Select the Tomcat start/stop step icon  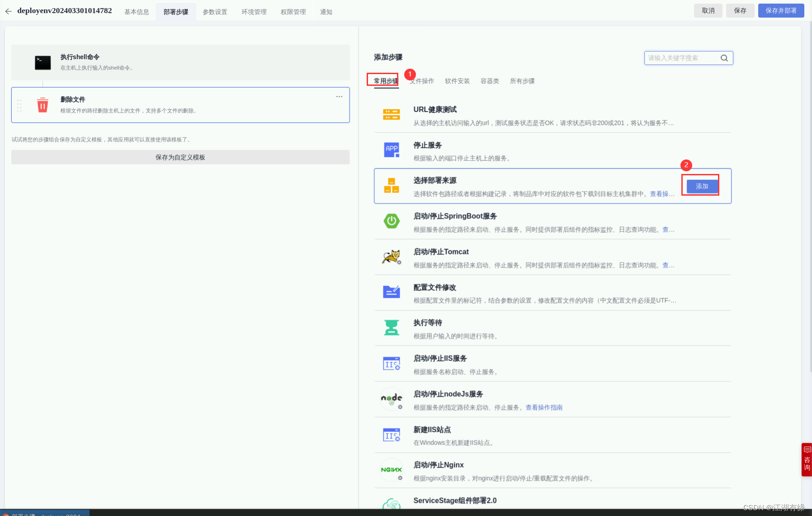pyautogui.click(x=392, y=257)
